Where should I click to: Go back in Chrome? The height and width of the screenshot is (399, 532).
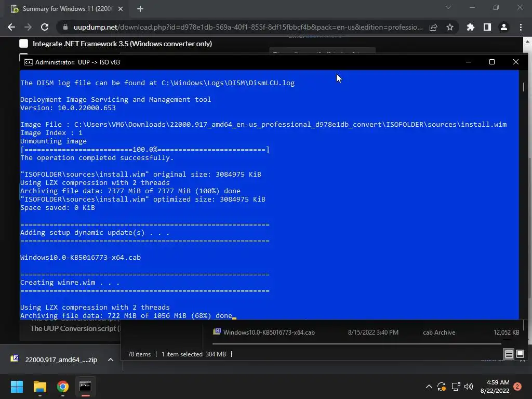pos(11,27)
